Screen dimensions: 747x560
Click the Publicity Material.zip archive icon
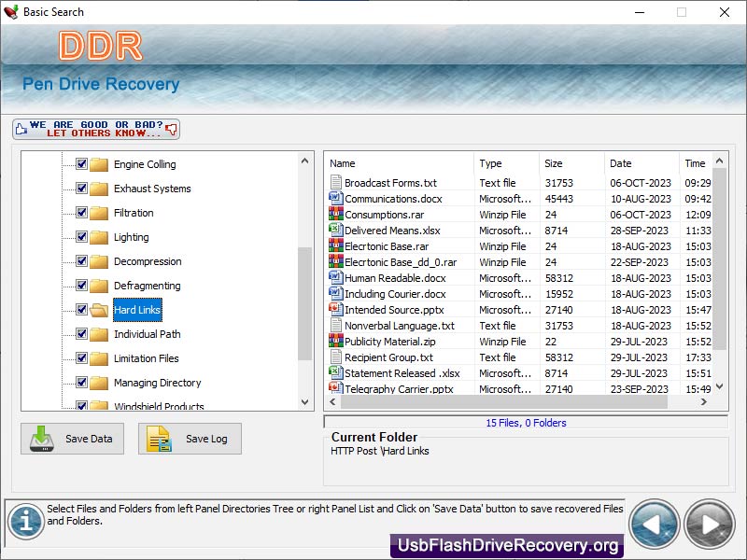point(336,341)
